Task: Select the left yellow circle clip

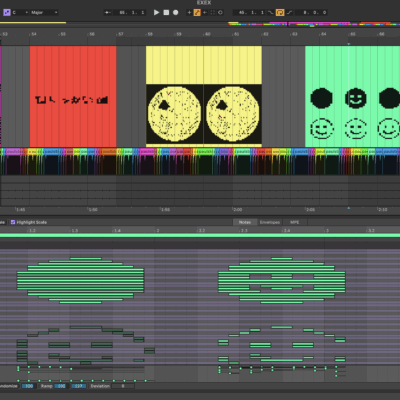Action: (175, 96)
